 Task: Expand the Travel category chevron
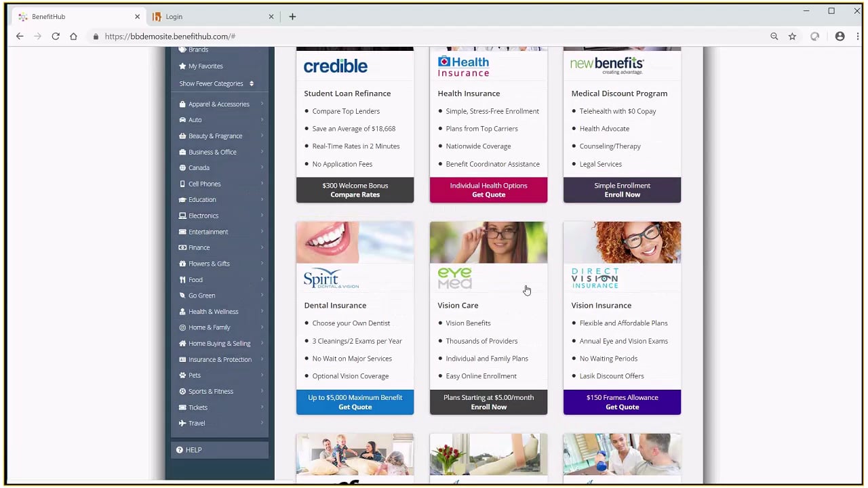coord(262,423)
